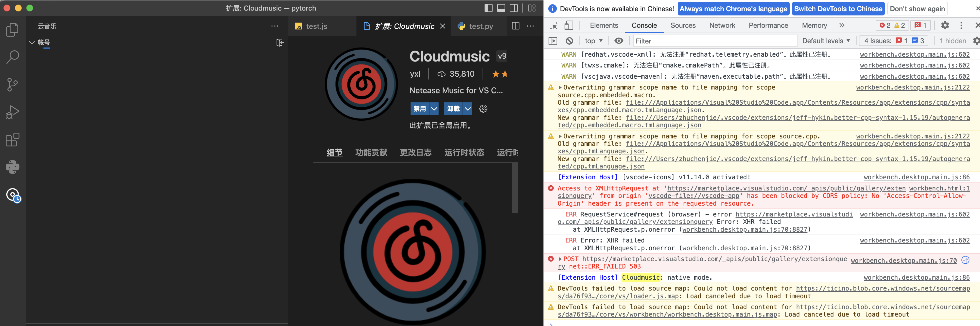Image resolution: width=980 pixels, height=326 pixels.
Task: Toggle bottom panel layout icon
Action: coord(501,8)
